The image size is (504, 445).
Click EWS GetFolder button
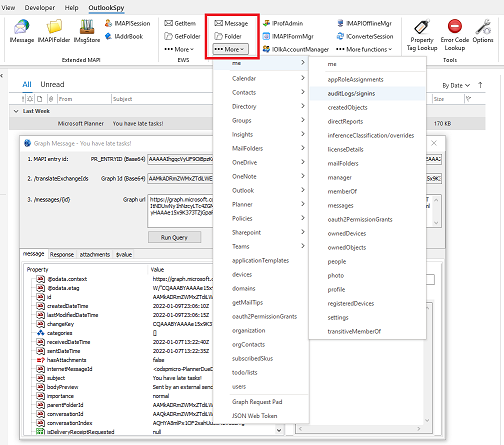click(x=182, y=36)
